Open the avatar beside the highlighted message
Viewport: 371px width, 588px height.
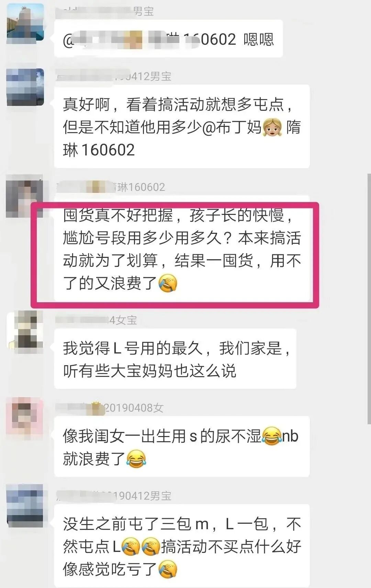(25, 196)
